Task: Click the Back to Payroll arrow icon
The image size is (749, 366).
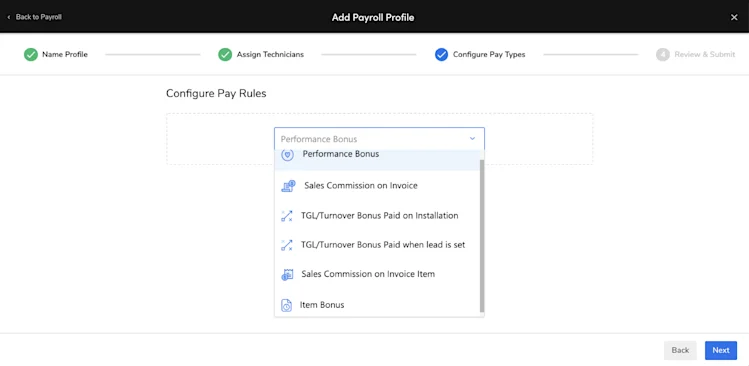Action: point(9,17)
